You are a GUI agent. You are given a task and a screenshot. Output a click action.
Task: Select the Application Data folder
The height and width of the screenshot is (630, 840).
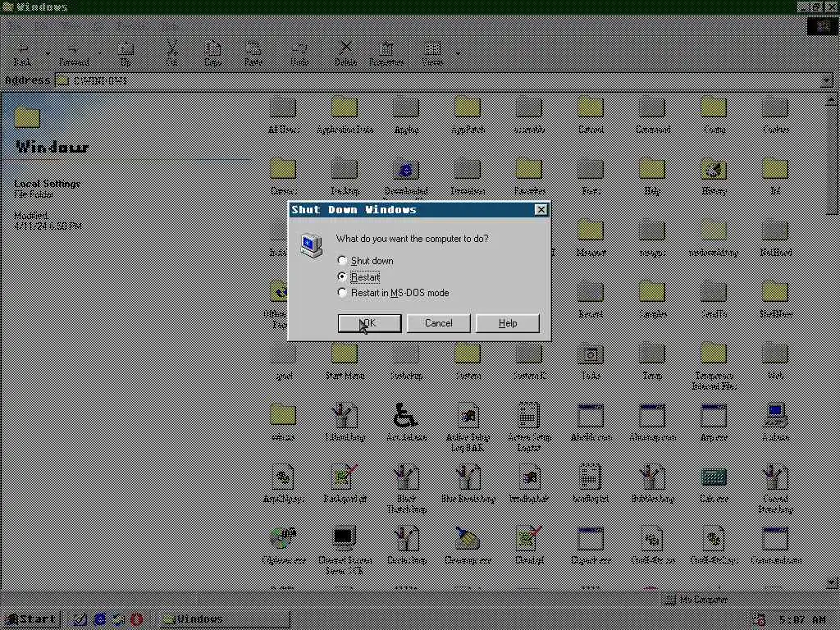click(x=345, y=115)
